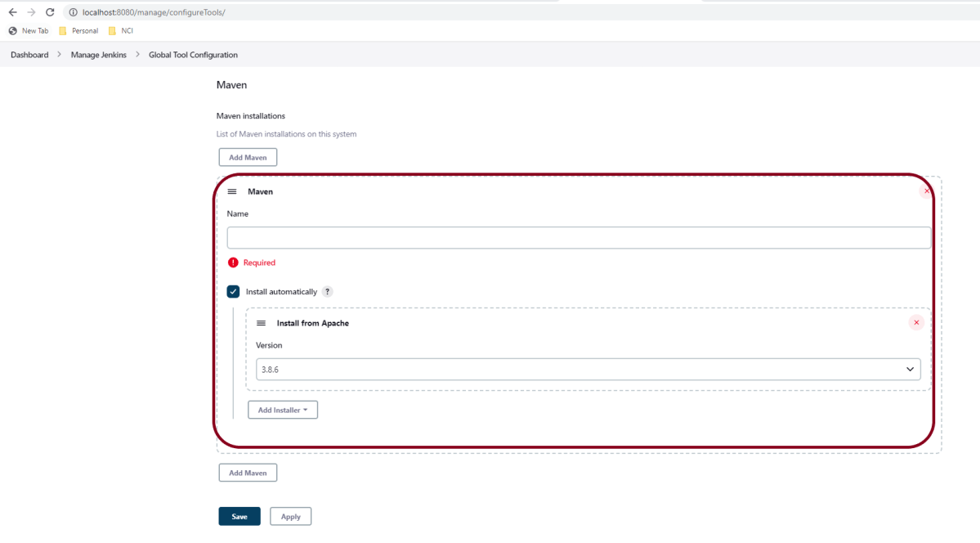Delete the Install from Apache installer
Viewport: 980px width, 543px height.
[916, 323]
